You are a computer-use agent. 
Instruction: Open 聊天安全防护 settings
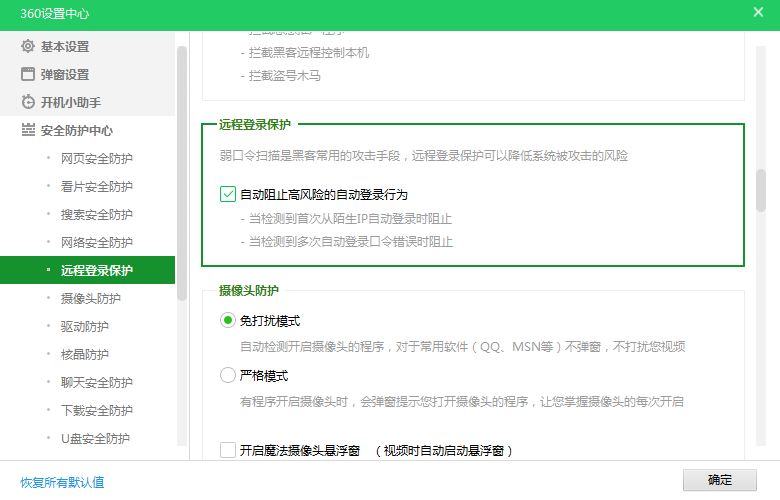click(x=96, y=383)
